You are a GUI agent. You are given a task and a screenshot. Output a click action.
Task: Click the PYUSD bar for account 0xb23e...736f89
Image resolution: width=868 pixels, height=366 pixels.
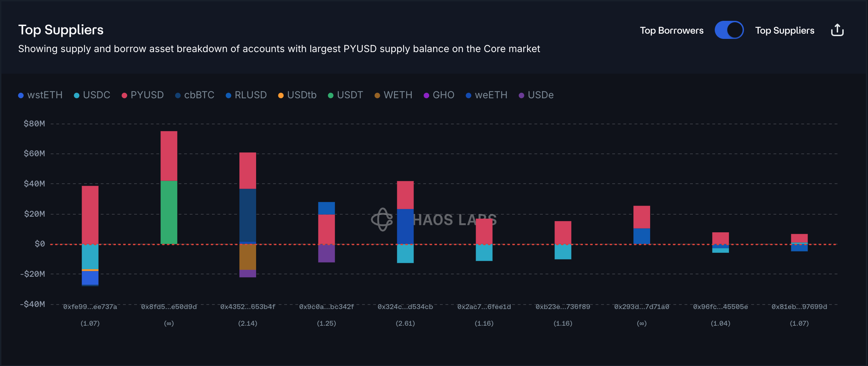point(563,232)
